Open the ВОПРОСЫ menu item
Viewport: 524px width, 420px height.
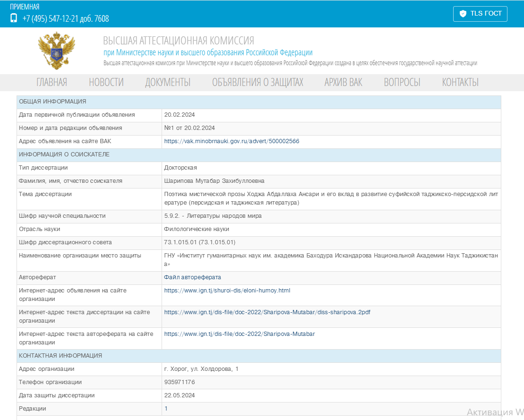(x=402, y=82)
